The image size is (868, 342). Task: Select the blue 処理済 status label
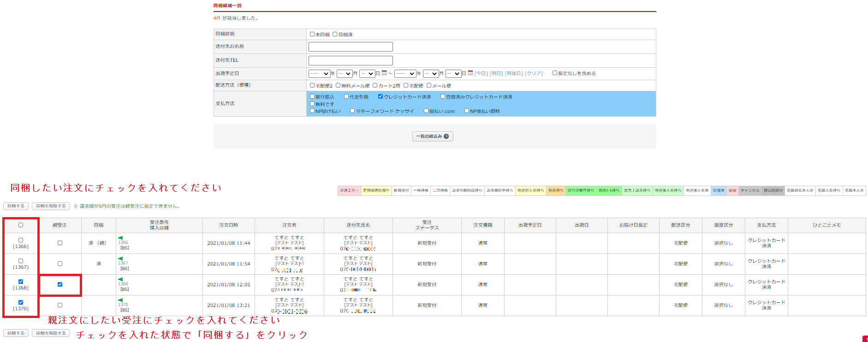pos(718,190)
